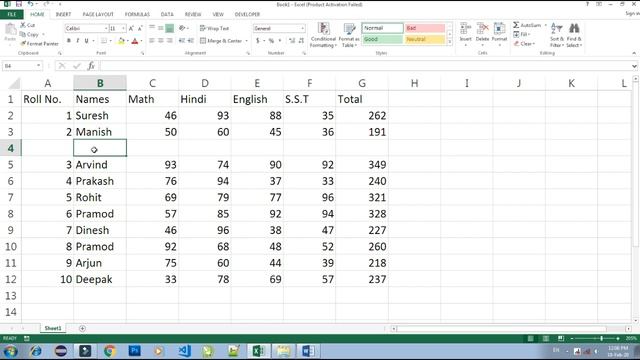
Task: Decrease font size with the small A
Action: [140, 29]
